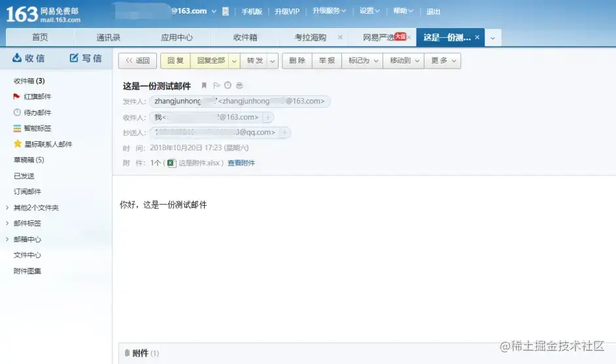Open the account dropdown next to @163.com
Viewport: 616px width, 364px height.
click(x=214, y=11)
